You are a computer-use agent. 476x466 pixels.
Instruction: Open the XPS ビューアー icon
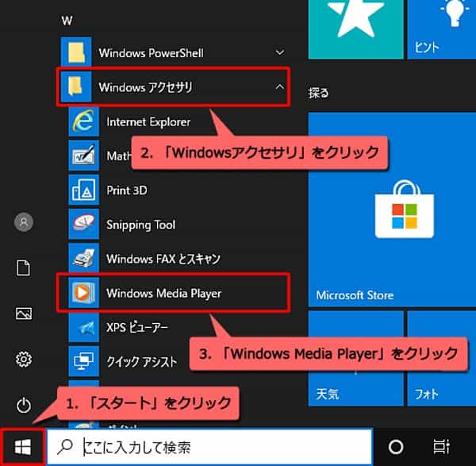84,327
